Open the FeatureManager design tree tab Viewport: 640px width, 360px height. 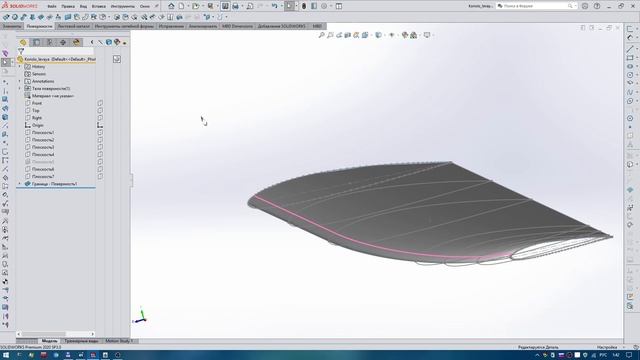point(23,42)
